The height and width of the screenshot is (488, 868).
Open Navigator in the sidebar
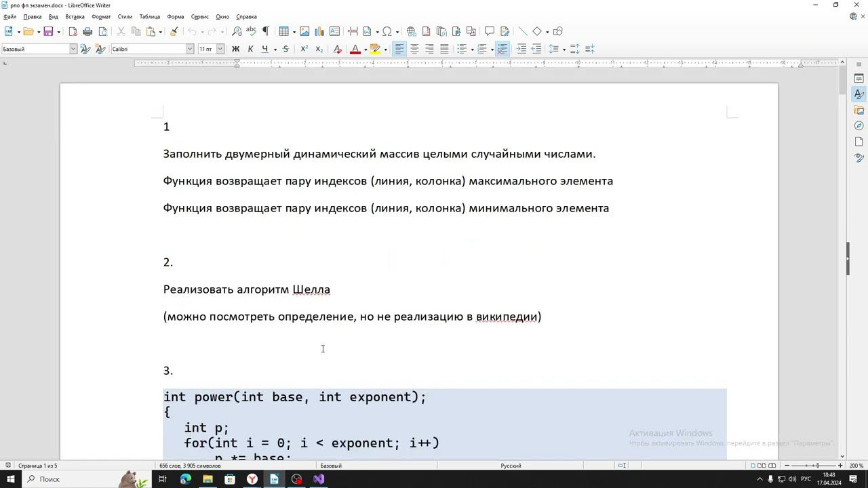tap(859, 126)
